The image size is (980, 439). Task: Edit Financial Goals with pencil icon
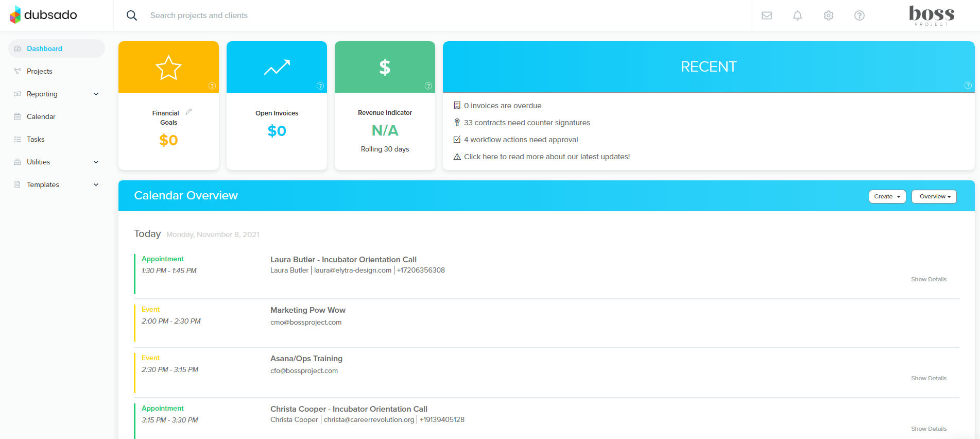click(188, 112)
